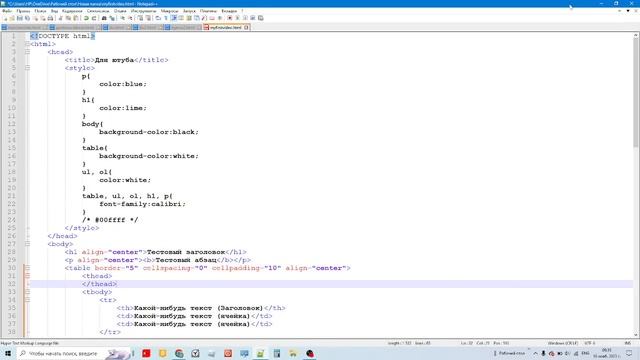This screenshot has height=360, width=640.
Task: Click the Close All toolbar icon
Action: 43,18
